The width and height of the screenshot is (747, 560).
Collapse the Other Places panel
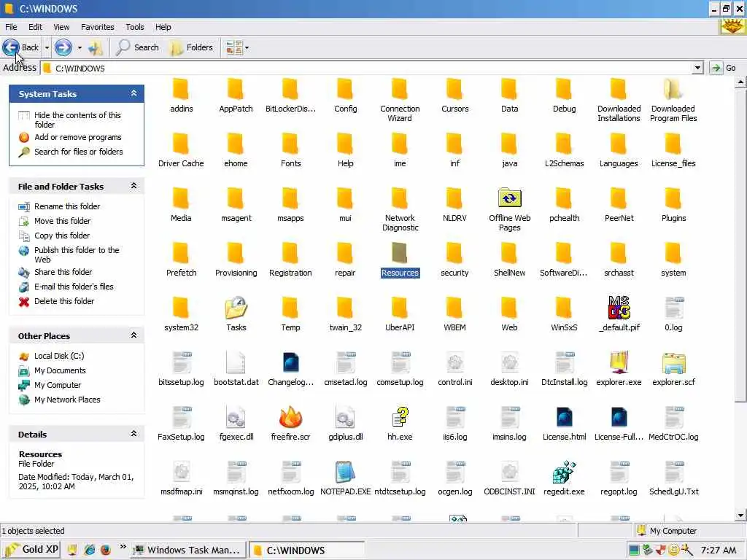(134, 335)
